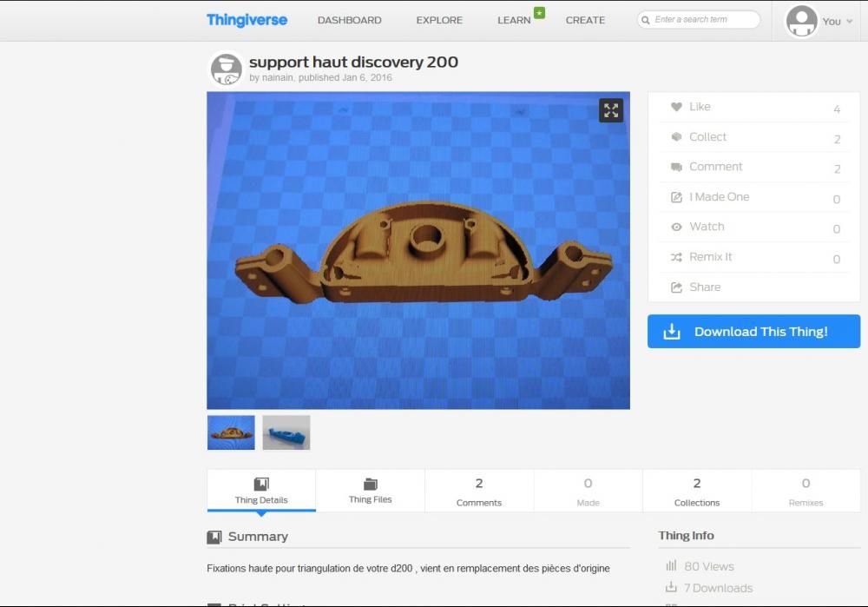Open the 2 Collections tab

click(697, 491)
